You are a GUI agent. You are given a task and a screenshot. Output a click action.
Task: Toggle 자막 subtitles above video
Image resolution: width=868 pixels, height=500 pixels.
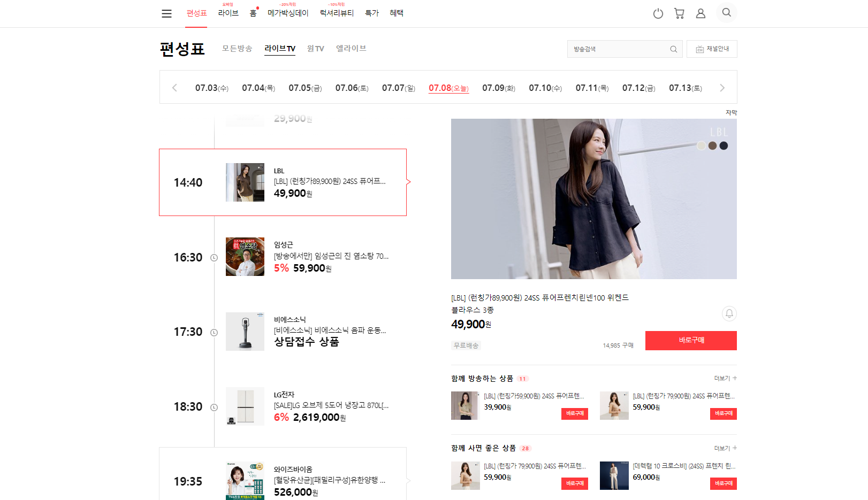pyautogui.click(x=731, y=112)
